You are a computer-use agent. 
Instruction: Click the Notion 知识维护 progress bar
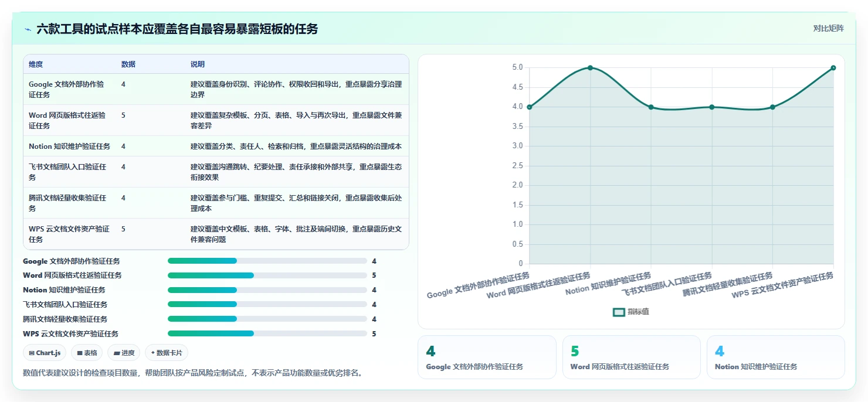click(x=267, y=290)
